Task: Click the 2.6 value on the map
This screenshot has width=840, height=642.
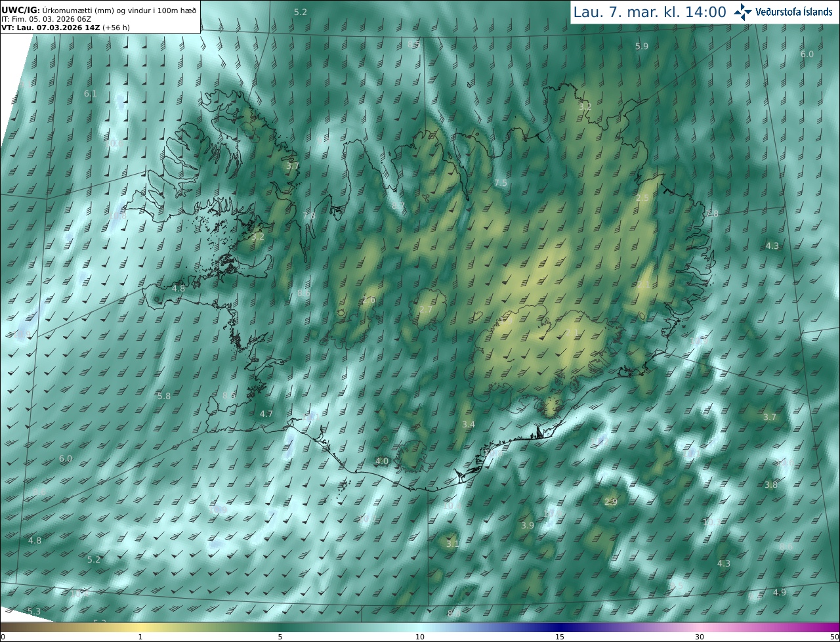Action: [369, 300]
